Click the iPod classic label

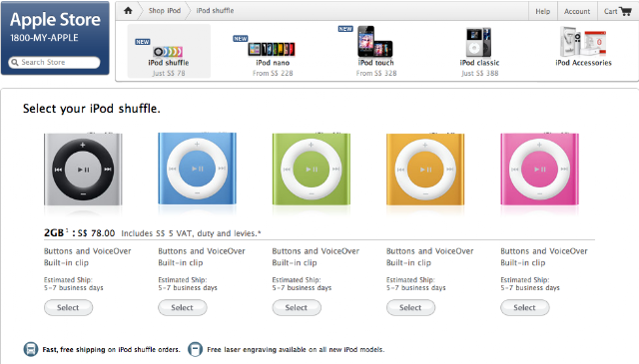(x=479, y=63)
